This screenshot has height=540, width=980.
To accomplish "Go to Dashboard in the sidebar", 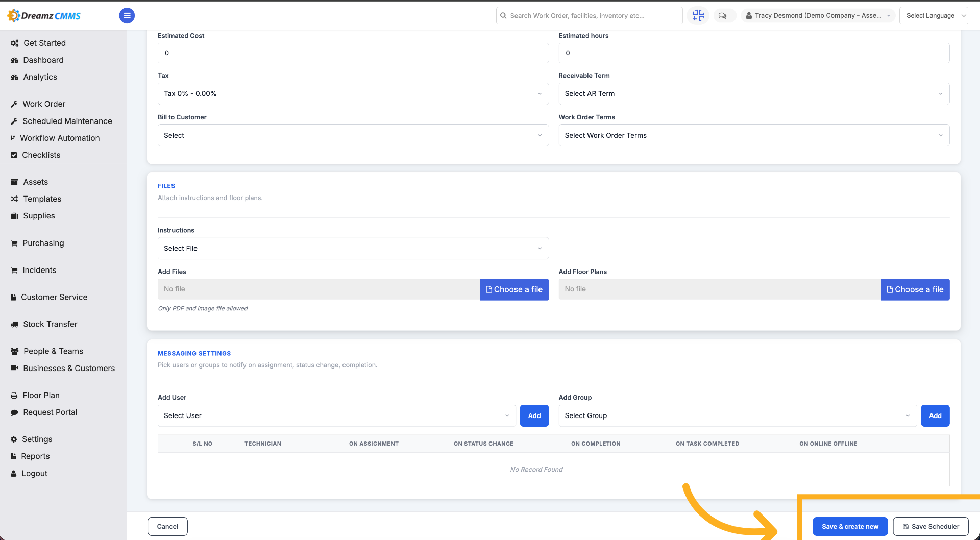I will click(43, 60).
